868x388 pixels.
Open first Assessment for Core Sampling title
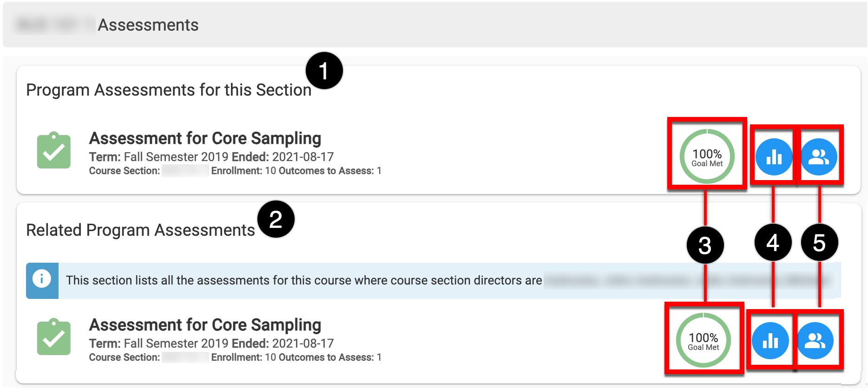(205, 138)
